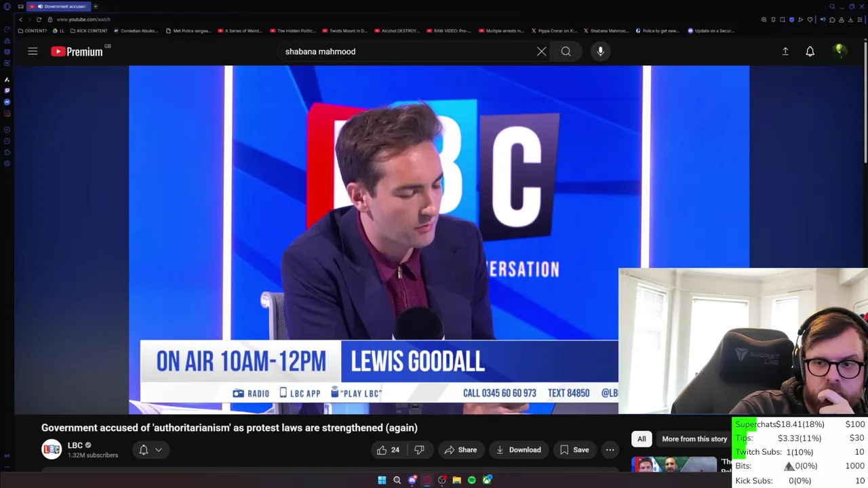Open 'Met Police serge...' bookmark
This screenshot has width=868, height=488.
tap(189, 30)
